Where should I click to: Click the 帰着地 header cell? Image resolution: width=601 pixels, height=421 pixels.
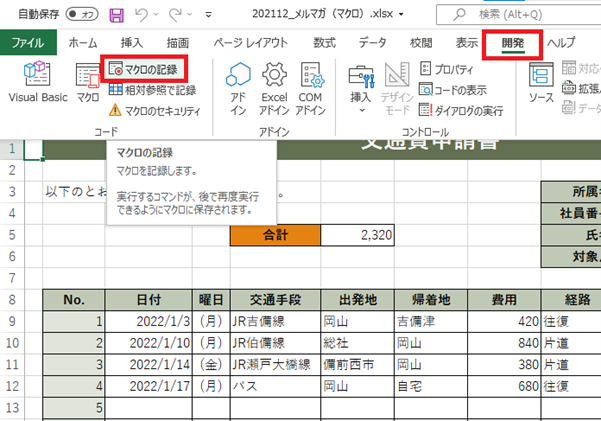click(x=431, y=300)
